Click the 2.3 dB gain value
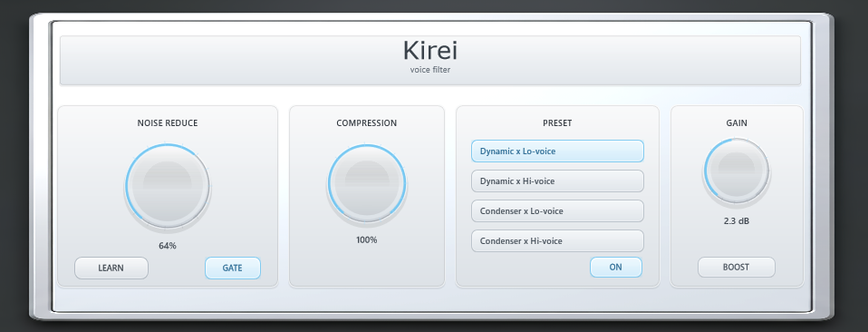The height and width of the screenshot is (332, 868). [x=737, y=220]
